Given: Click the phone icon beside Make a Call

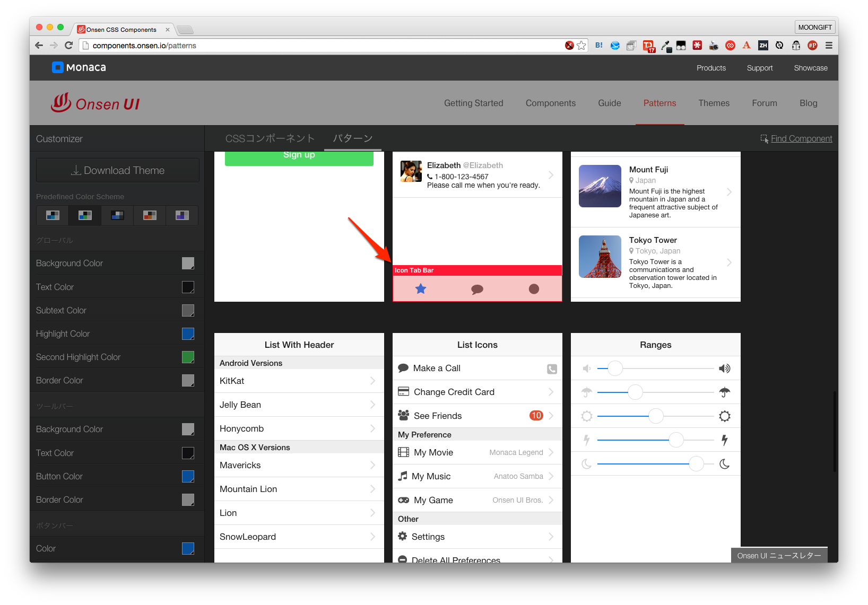Looking at the screenshot, I should point(552,369).
